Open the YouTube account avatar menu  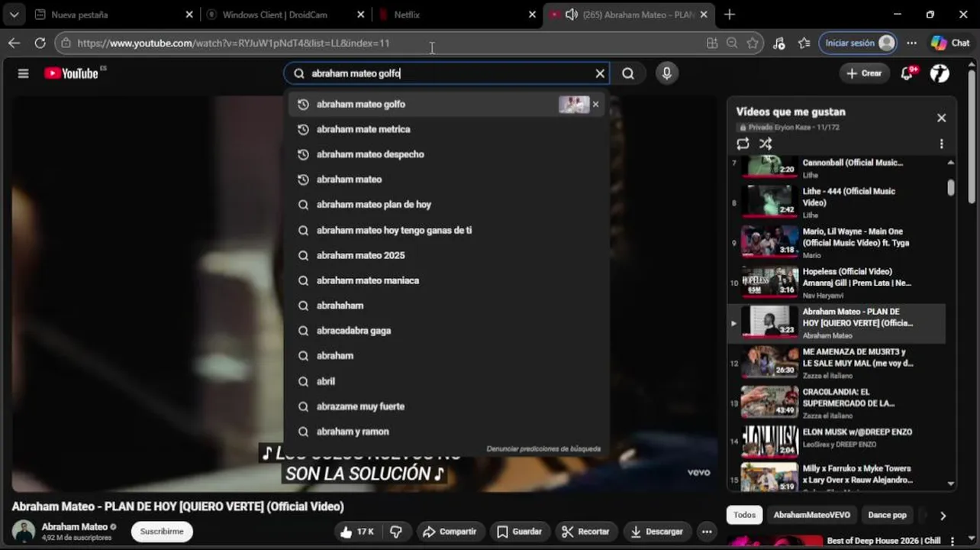click(x=940, y=73)
